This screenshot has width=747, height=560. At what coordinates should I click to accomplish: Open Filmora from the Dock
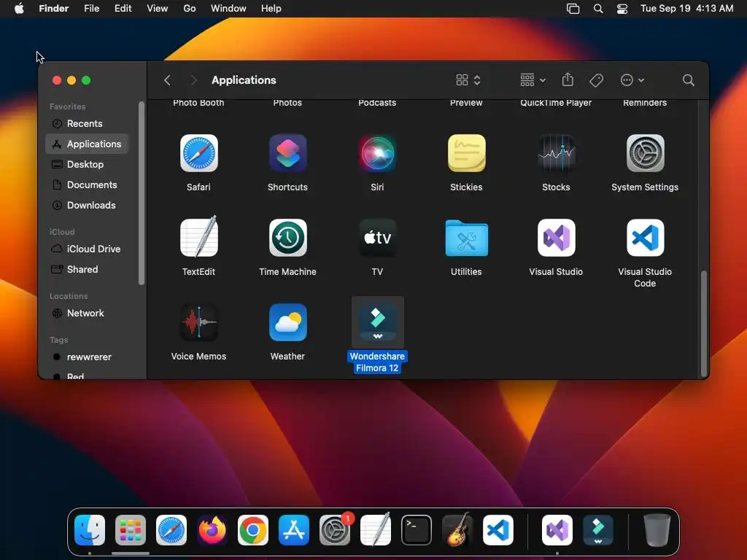tap(598, 530)
